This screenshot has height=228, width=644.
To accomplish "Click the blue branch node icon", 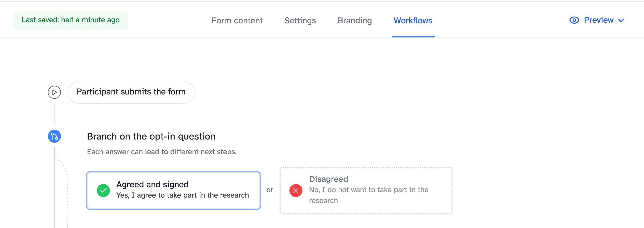I will (54, 136).
